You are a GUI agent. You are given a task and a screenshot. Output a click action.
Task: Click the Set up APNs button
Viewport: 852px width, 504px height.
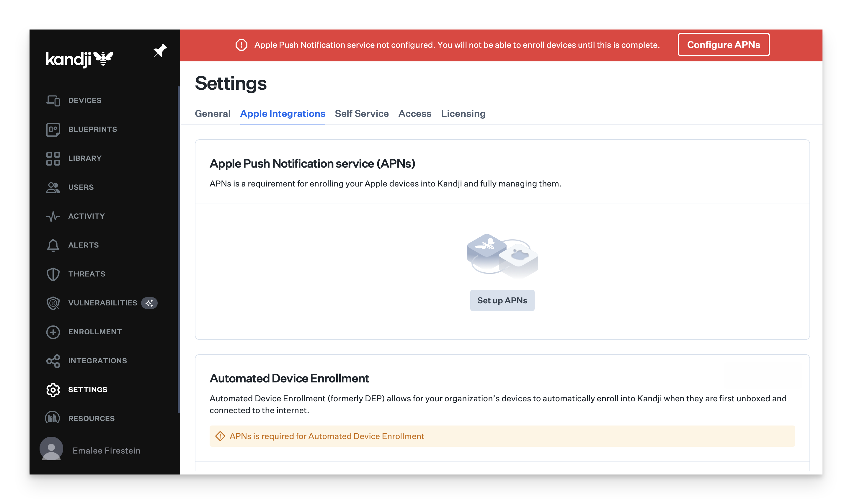502,300
